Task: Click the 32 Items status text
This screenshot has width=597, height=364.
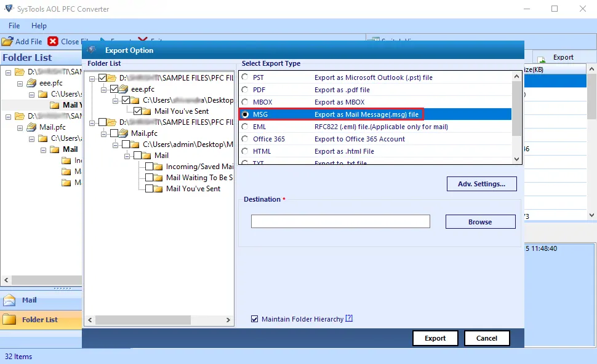Action: 18,357
